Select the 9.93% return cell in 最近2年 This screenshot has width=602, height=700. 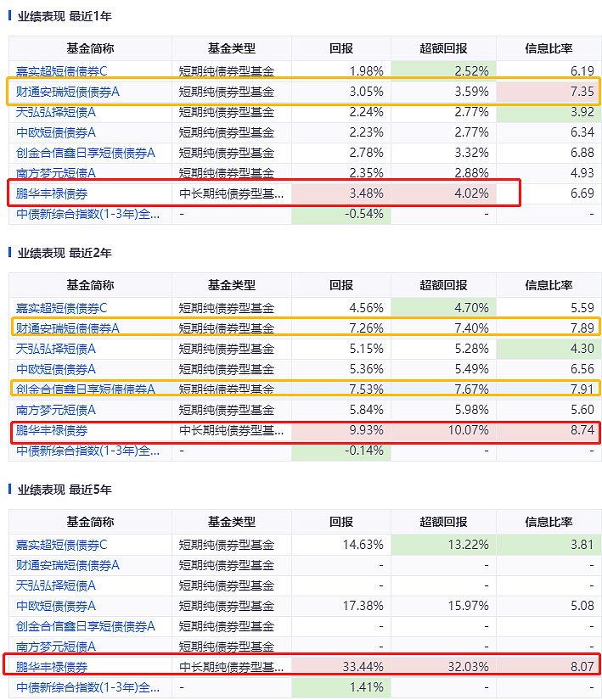341,430
